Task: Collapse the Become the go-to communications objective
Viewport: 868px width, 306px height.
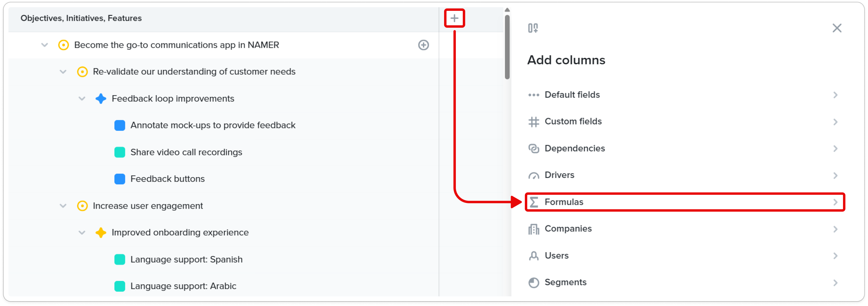Action: [45, 45]
